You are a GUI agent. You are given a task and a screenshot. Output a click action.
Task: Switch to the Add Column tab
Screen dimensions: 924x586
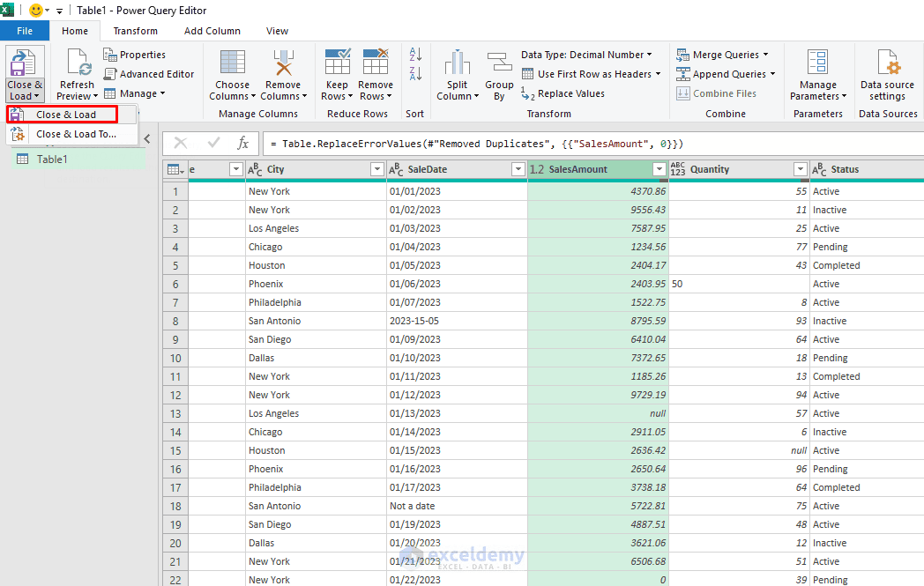212,31
